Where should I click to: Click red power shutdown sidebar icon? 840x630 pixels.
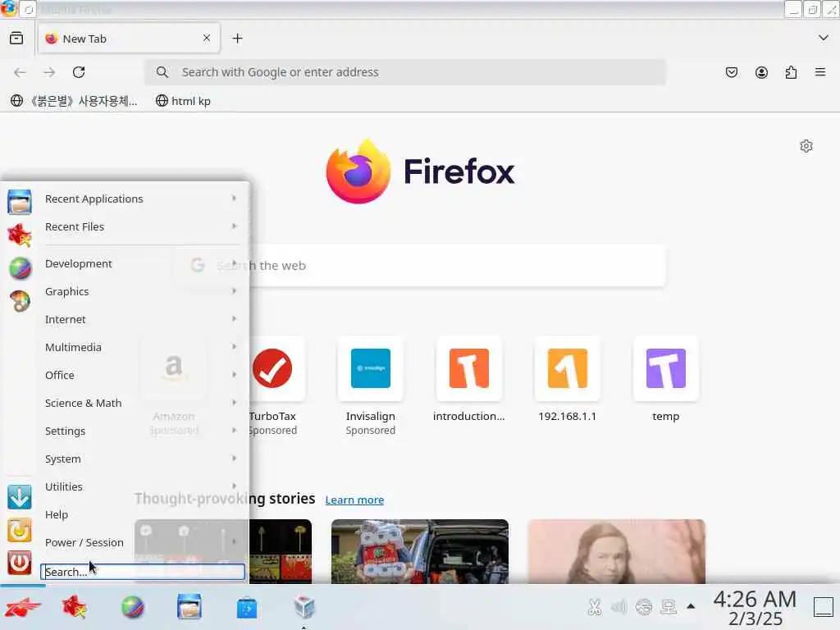click(x=20, y=563)
